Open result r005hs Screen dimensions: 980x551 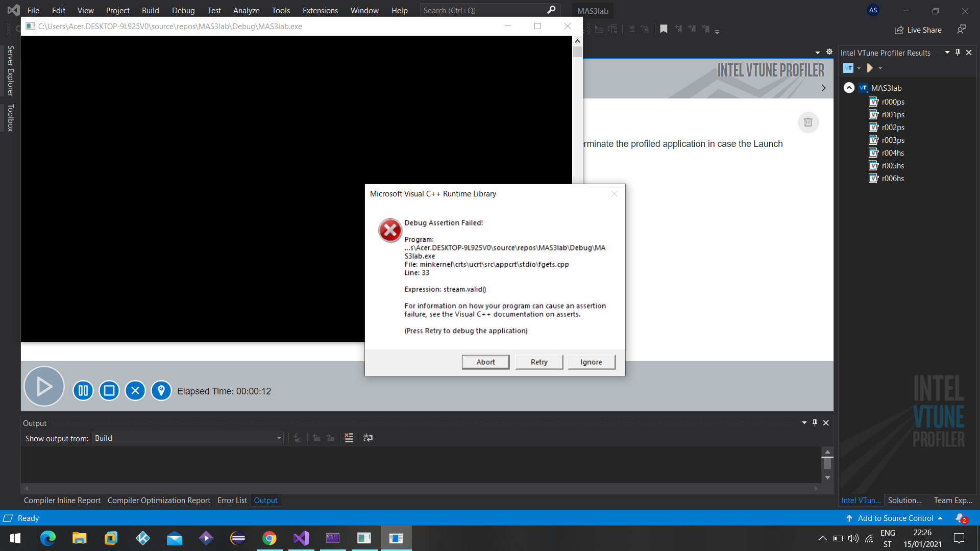tap(893, 166)
